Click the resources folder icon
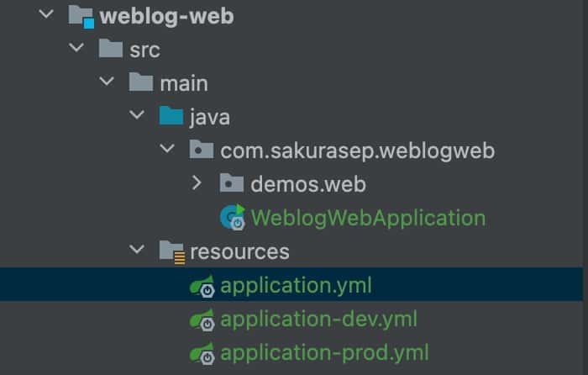 (x=171, y=251)
